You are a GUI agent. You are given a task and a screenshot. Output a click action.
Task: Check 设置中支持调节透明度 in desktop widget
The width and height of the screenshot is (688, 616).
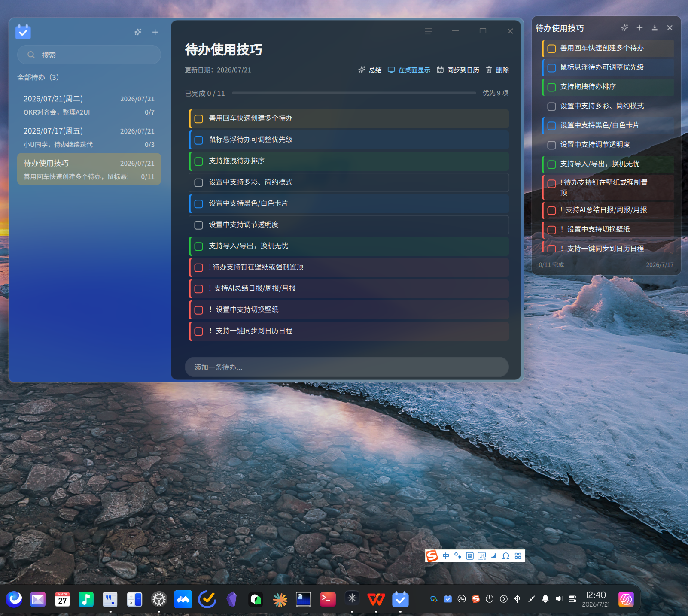point(552,145)
